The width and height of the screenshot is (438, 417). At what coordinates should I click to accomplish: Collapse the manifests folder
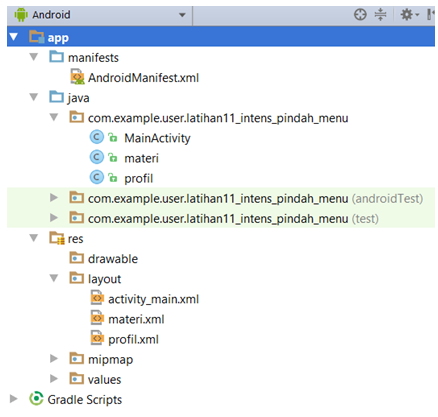[34, 57]
